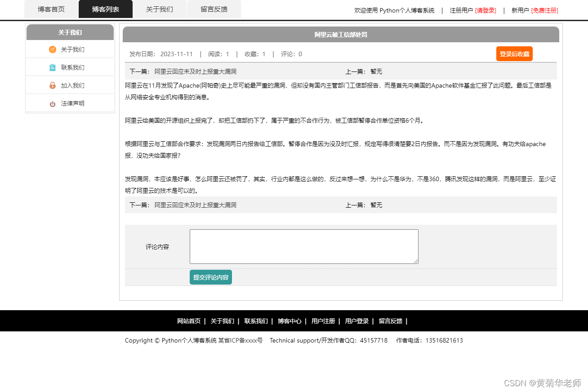
Task: Click the red 请登录 link
Action: click(x=486, y=10)
